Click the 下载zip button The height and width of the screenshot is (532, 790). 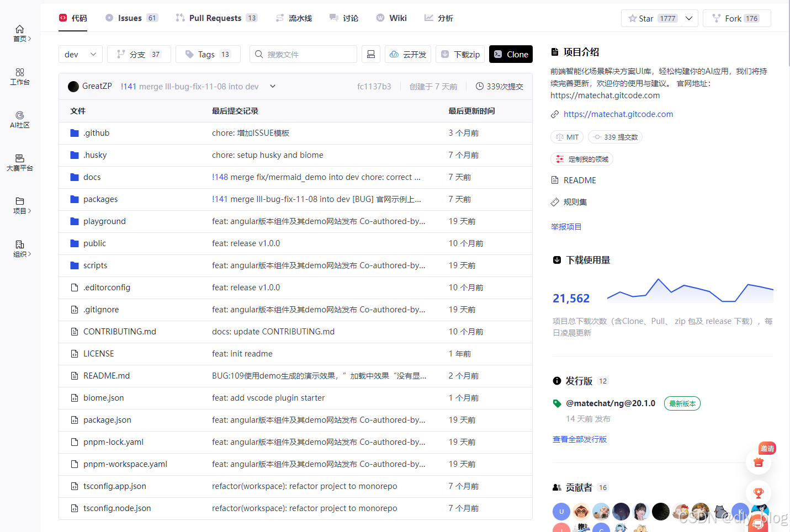click(460, 54)
